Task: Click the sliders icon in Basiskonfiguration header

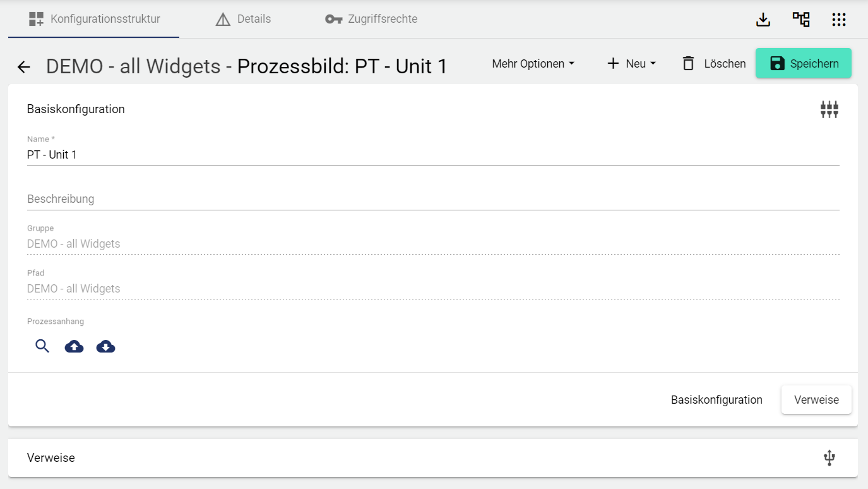Action: (x=829, y=110)
